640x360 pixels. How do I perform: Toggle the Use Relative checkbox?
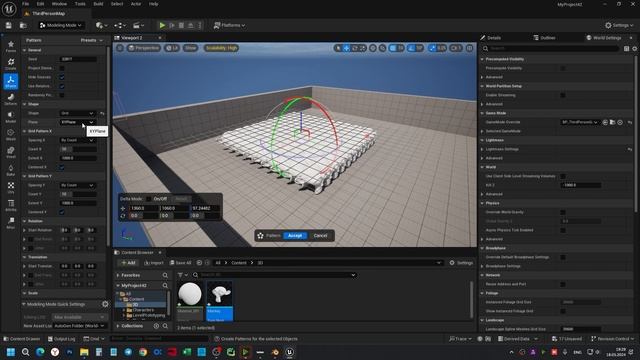pos(62,86)
